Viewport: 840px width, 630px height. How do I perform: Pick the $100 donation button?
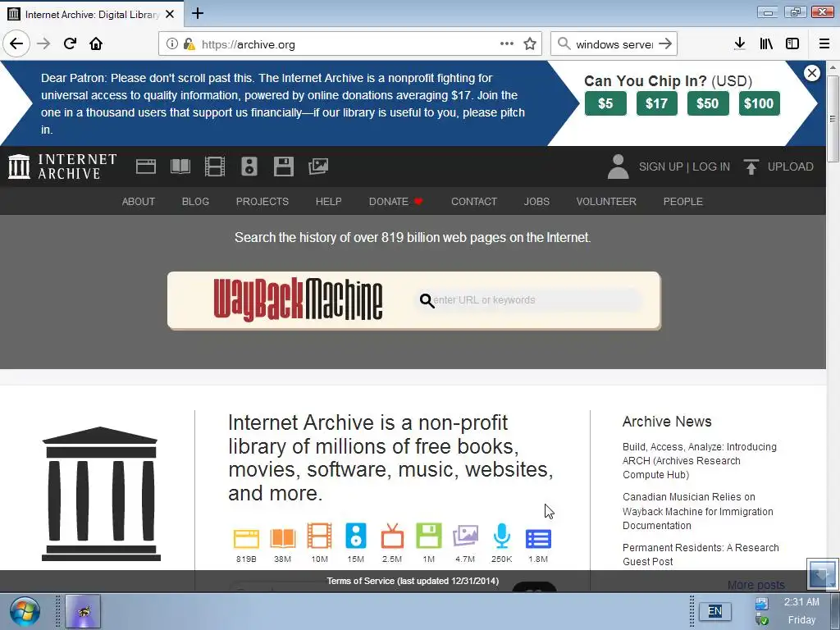(759, 103)
